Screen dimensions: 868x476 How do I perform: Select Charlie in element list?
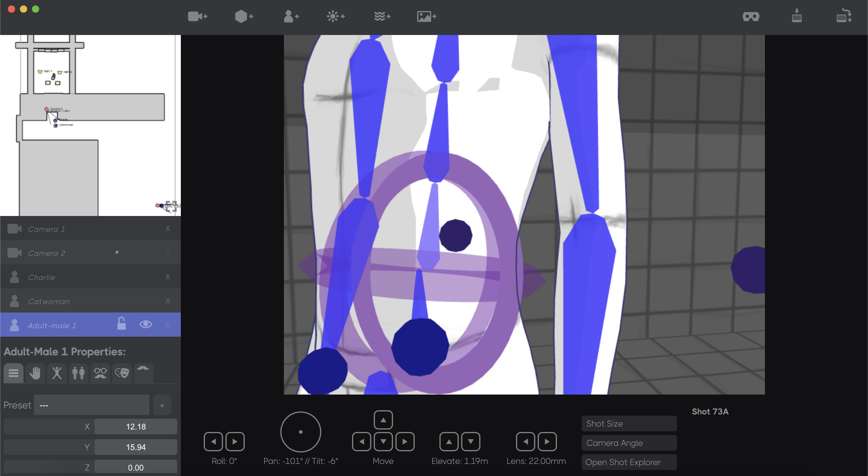(x=90, y=277)
